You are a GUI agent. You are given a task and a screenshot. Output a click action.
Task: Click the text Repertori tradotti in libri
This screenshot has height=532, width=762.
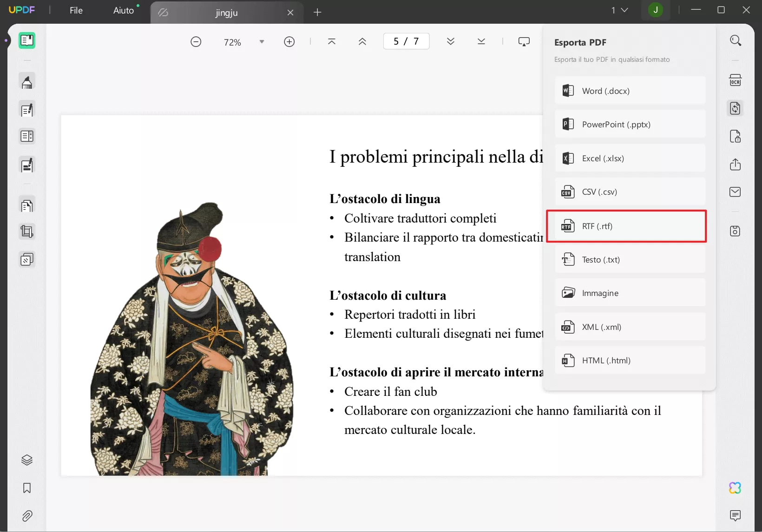(410, 315)
